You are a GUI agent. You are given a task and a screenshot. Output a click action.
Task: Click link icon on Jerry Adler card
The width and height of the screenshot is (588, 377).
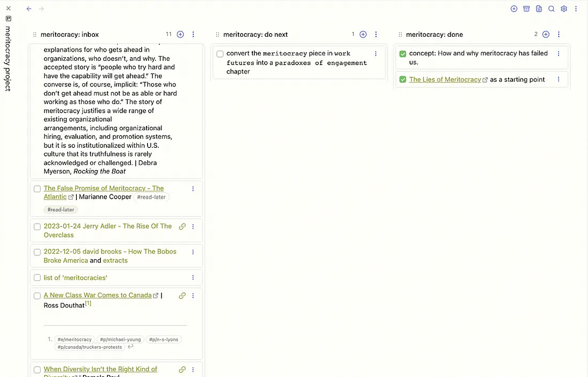[182, 227]
